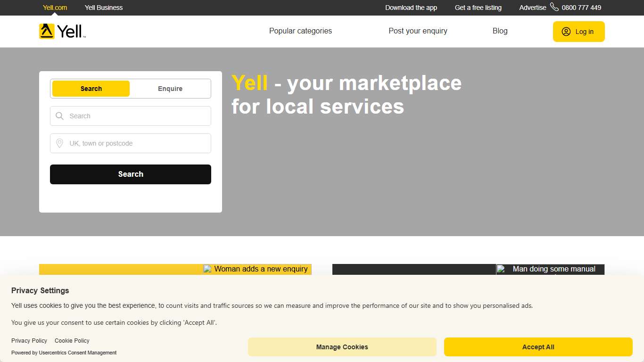Click Download the app
This screenshot has width=644, height=362.
[411, 7]
